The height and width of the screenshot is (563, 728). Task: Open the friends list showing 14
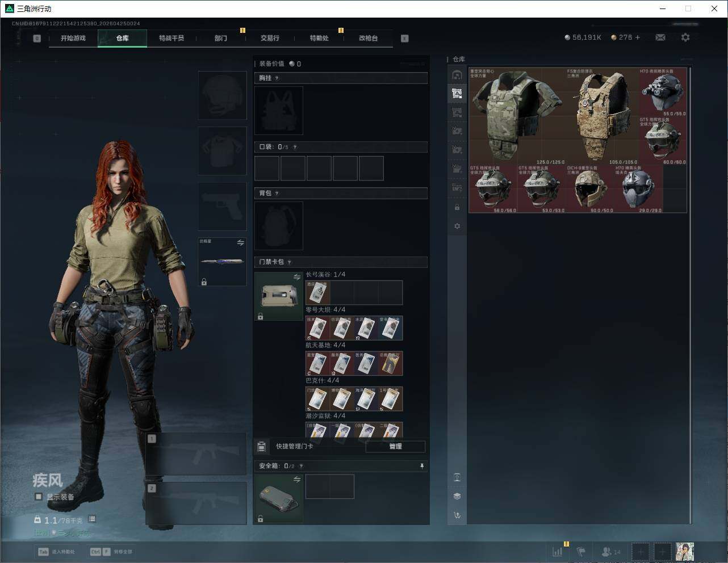pos(611,551)
